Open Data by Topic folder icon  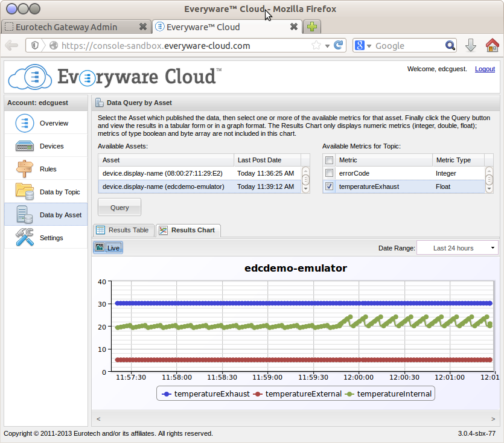pyautogui.click(x=25, y=191)
